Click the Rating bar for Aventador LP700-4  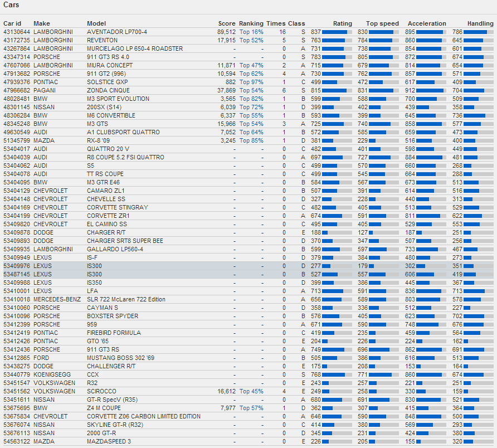337,32
